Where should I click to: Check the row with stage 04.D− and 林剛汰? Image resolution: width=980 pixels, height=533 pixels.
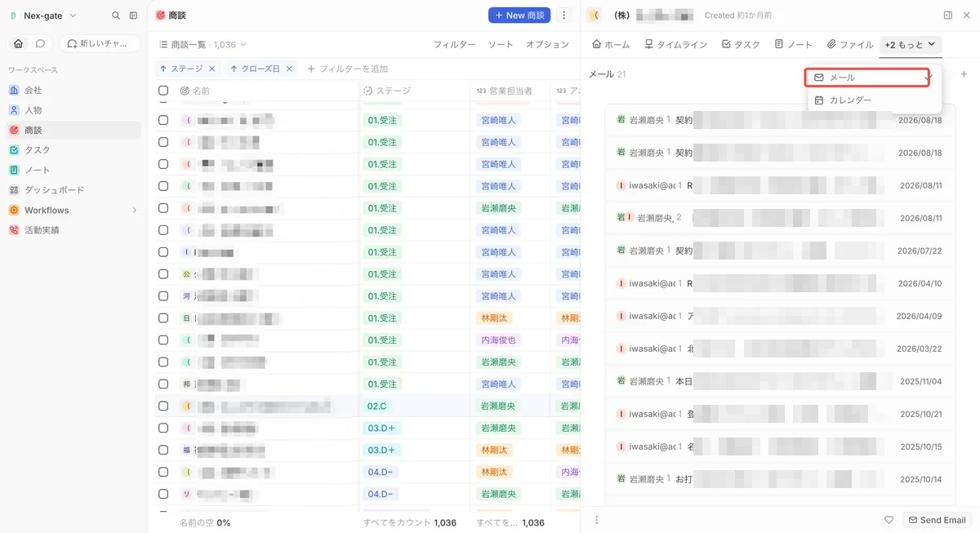click(x=163, y=472)
